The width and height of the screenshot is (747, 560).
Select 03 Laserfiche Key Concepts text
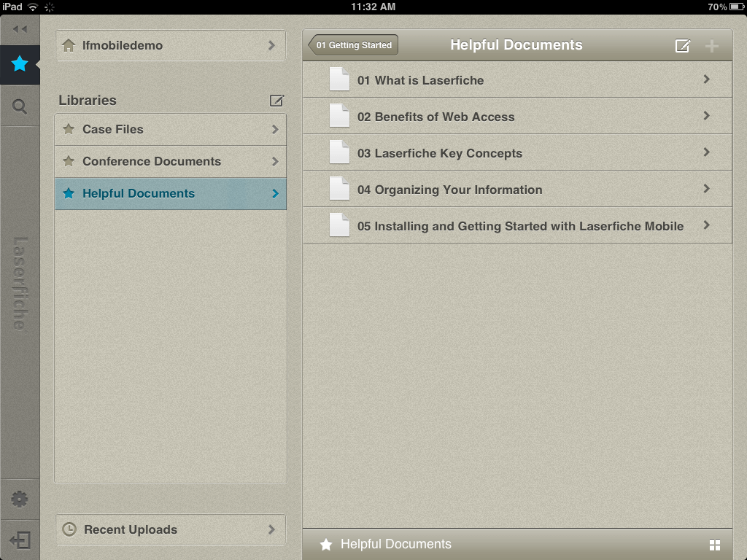pos(440,153)
